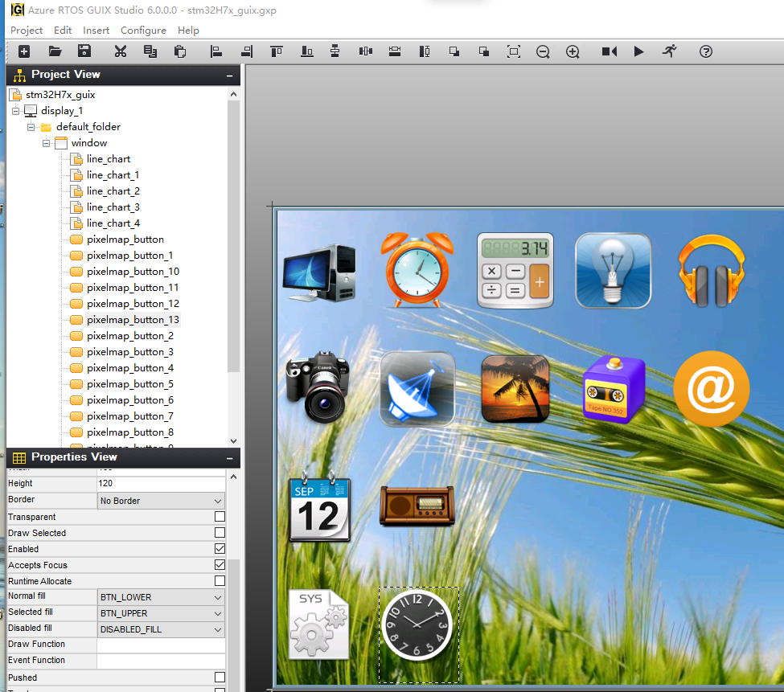784x692 pixels.
Task: Collapse the window tree node
Action: [x=46, y=143]
